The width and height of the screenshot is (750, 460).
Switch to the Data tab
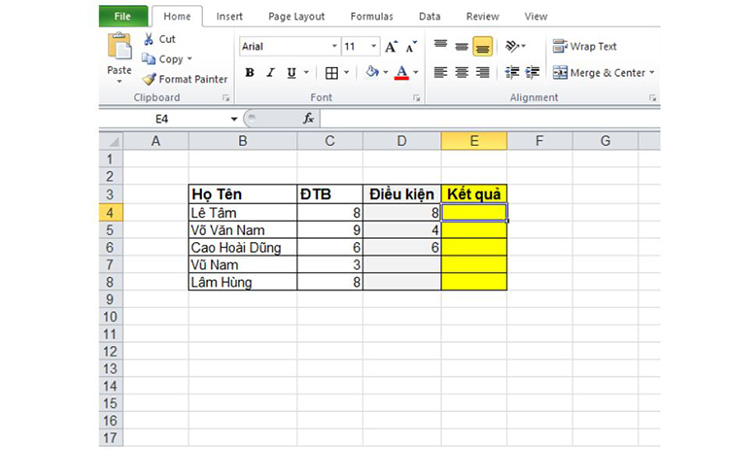[x=430, y=16]
